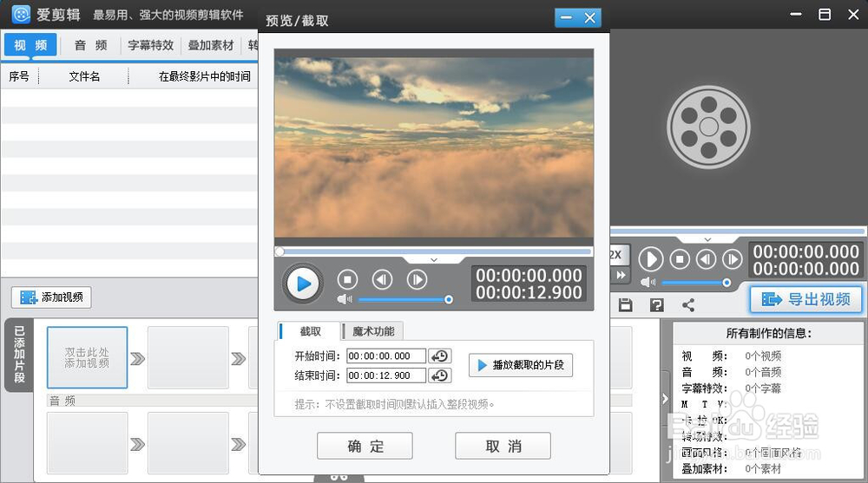Click the start time input field
The image size is (868, 483).
[x=386, y=356]
